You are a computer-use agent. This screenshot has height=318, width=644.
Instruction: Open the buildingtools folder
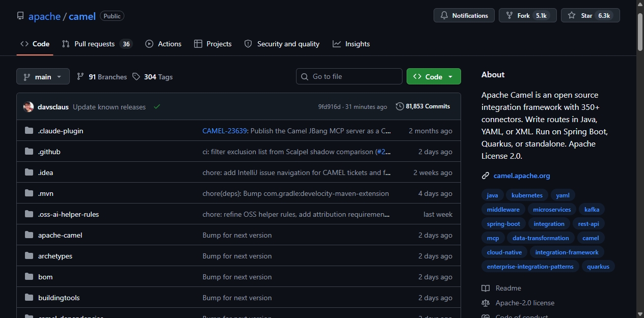[59, 298]
